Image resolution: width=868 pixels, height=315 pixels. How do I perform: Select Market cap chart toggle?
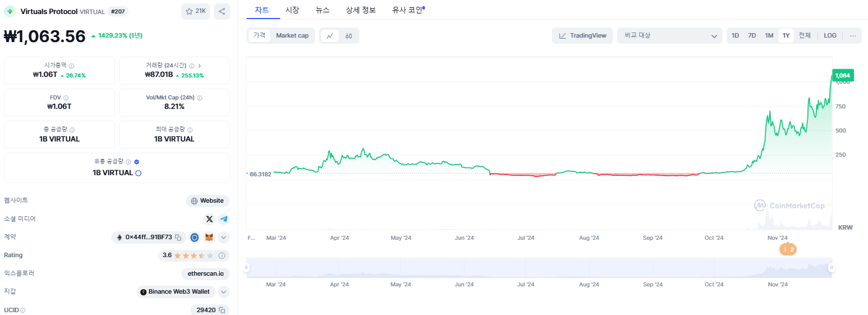(x=292, y=35)
